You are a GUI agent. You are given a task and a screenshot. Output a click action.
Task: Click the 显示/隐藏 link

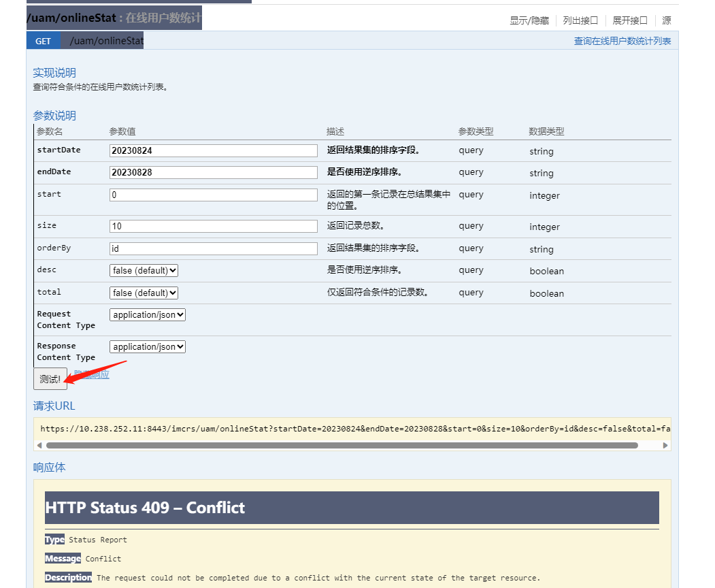529,20
